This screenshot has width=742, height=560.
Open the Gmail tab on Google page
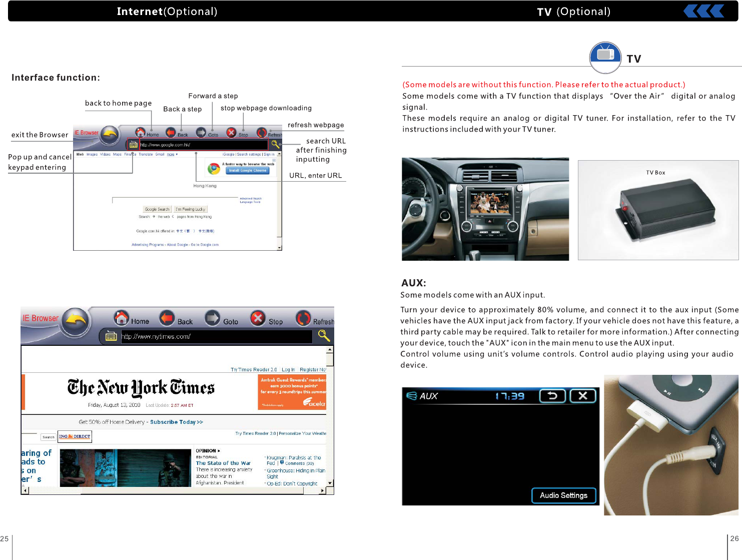point(160,155)
